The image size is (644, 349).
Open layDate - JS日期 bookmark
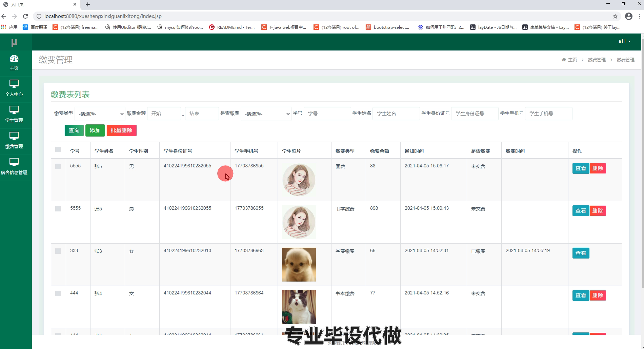click(493, 27)
